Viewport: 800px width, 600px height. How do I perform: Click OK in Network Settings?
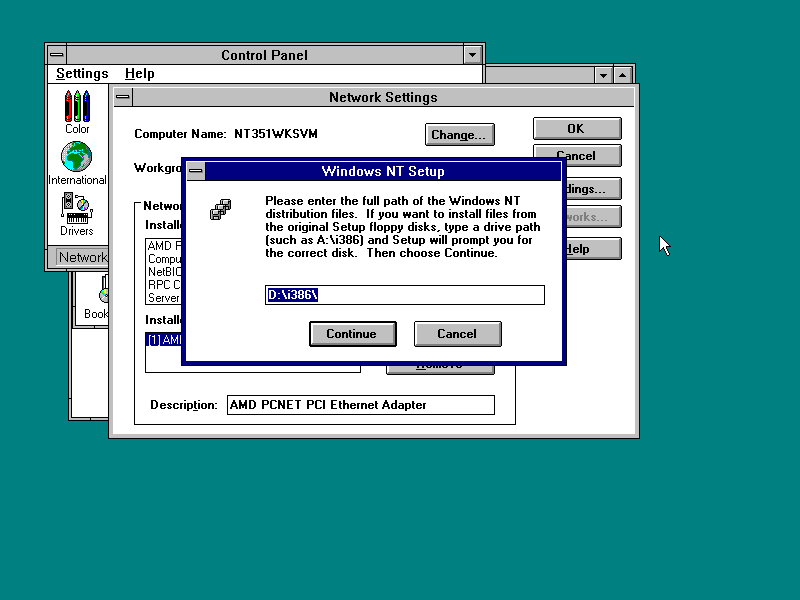577,129
